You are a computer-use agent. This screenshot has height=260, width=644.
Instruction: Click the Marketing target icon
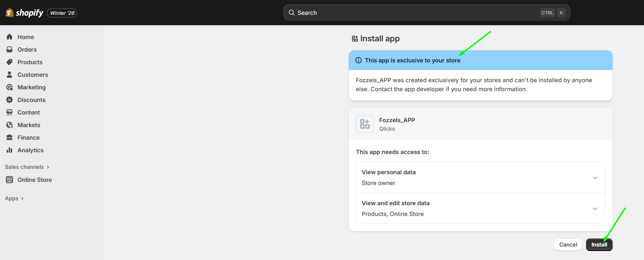click(9, 87)
